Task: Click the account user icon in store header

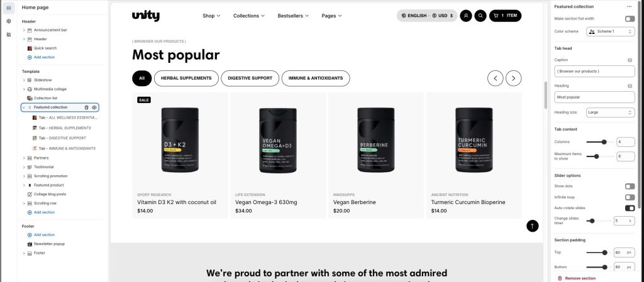Action: pos(466,16)
